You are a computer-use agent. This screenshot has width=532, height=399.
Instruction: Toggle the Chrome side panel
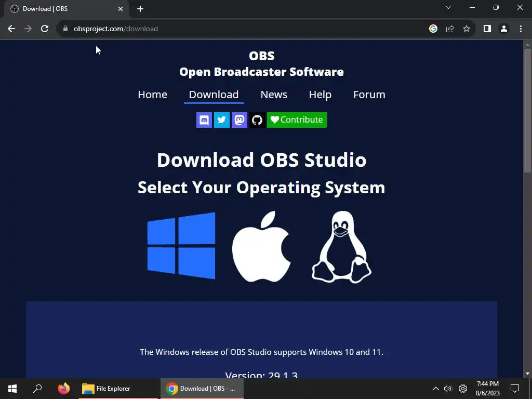[487, 29]
